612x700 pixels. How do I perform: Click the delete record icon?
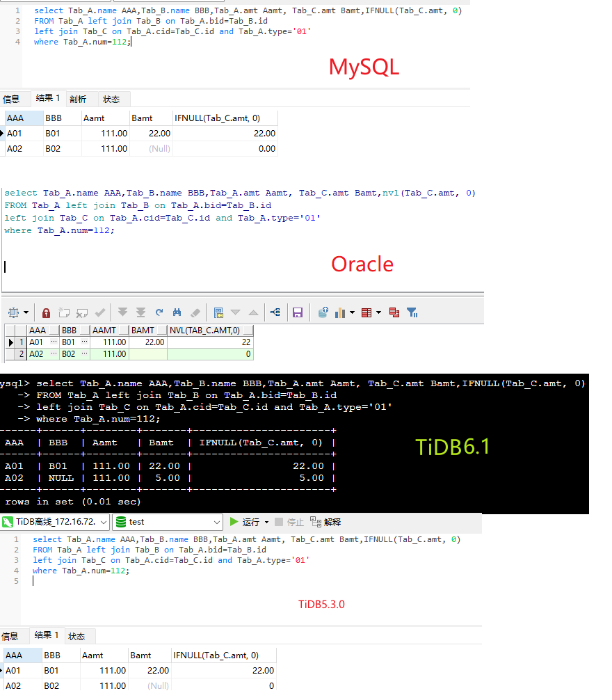[x=82, y=312]
